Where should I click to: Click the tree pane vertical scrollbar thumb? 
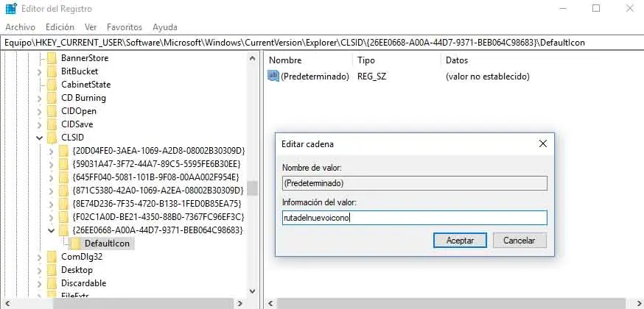coord(253,188)
